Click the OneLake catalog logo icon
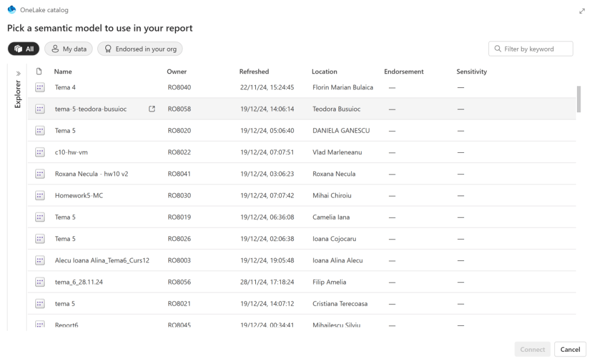 [12, 10]
